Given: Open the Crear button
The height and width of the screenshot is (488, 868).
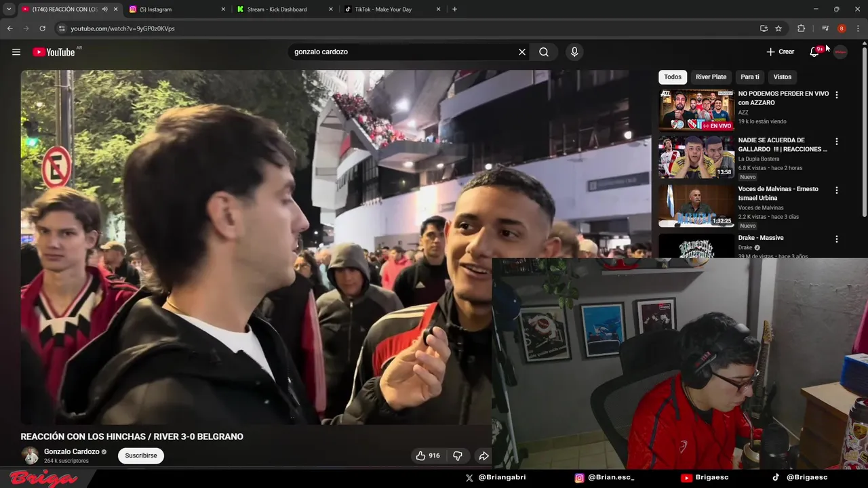Looking at the screenshot, I should point(781,52).
